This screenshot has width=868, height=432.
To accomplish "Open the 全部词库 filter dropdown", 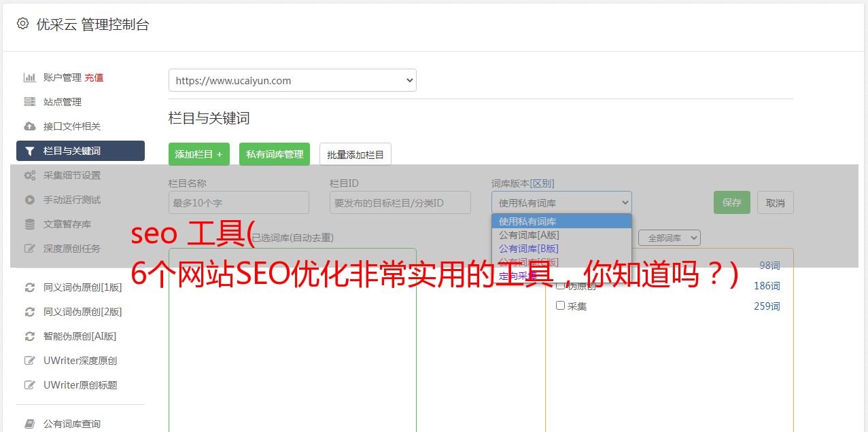I will (x=670, y=238).
